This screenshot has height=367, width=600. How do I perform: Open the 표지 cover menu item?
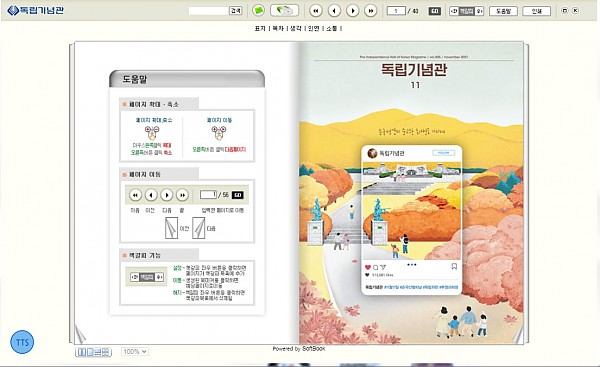[260, 28]
